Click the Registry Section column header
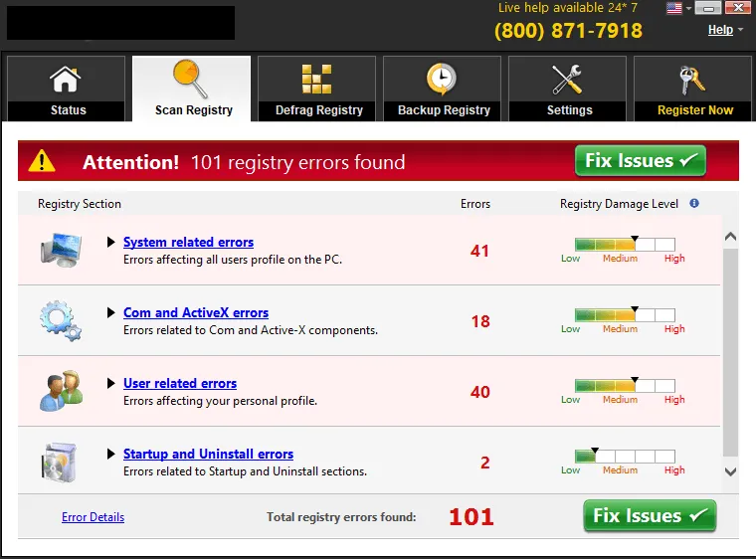756x559 pixels. 80,204
